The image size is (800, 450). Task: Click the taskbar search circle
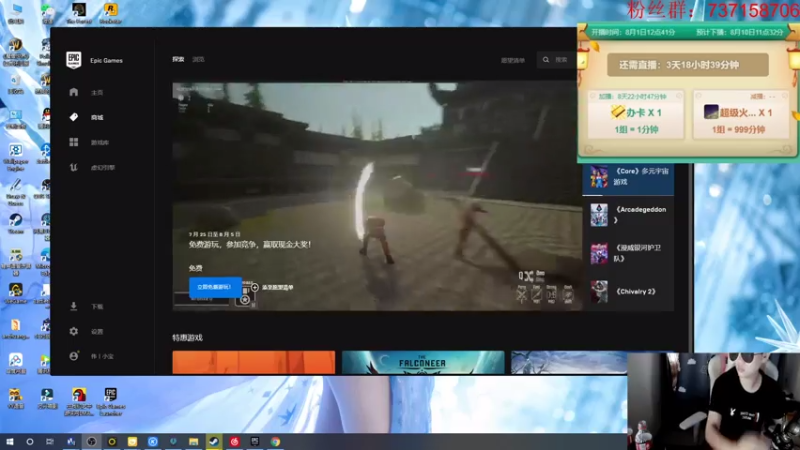coord(30,441)
